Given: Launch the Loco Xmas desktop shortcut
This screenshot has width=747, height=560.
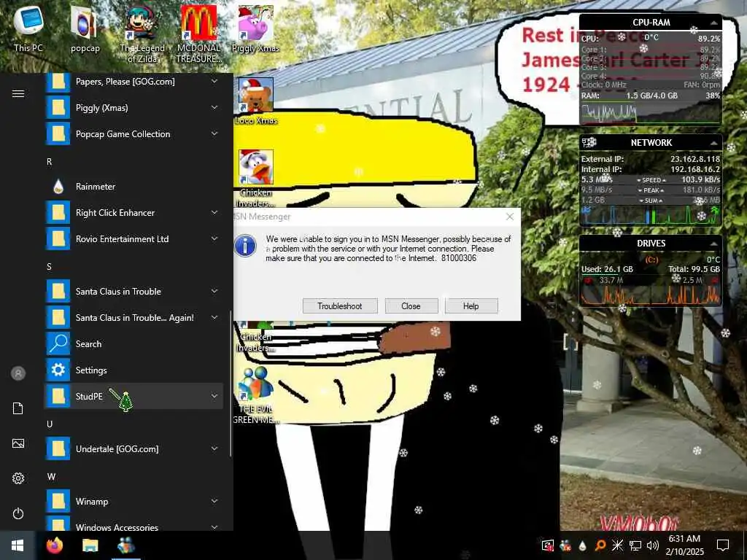Looking at the screenshot, I should [x=256, y=101].
